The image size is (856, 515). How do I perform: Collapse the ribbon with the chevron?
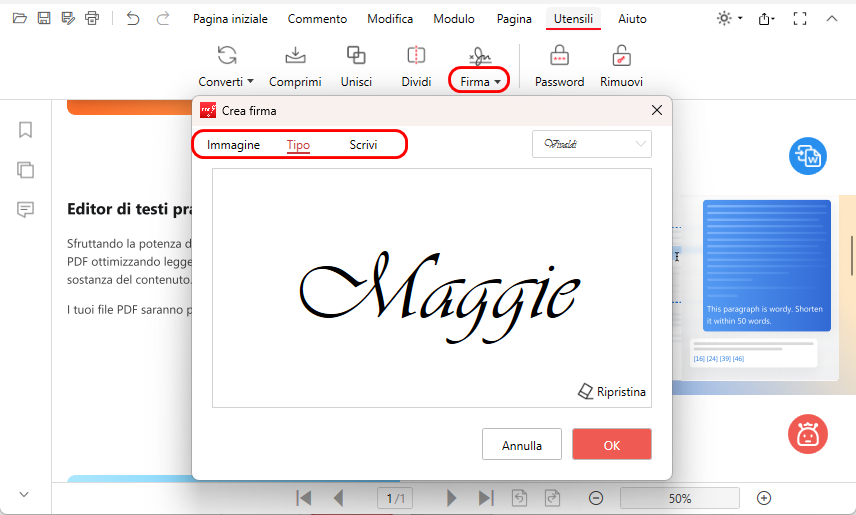tap(831, 19)
